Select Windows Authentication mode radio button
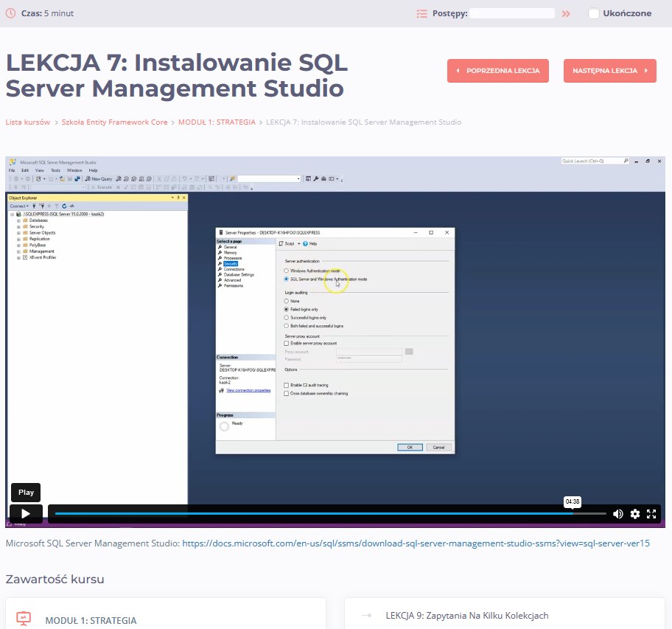672x629 pixels. tap(287, 271)
